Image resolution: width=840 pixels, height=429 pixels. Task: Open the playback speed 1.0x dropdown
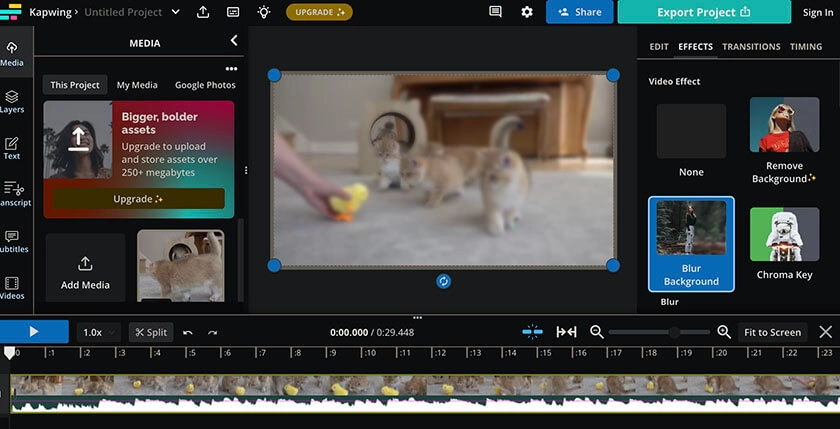(x=98, y=332)
